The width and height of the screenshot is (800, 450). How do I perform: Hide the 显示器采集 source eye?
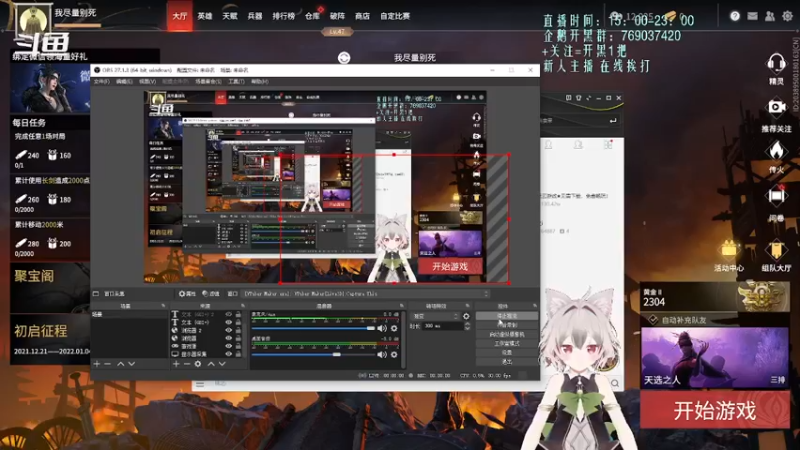[x=229, y=354]
